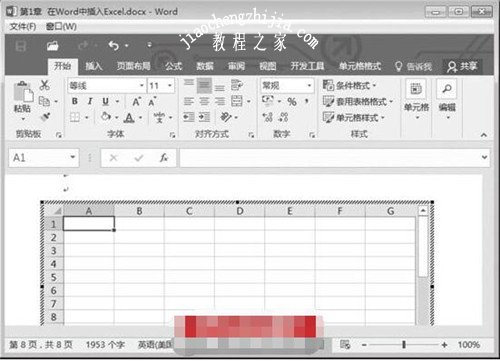Click the Decrease Decimal icon

coord(284,117)
